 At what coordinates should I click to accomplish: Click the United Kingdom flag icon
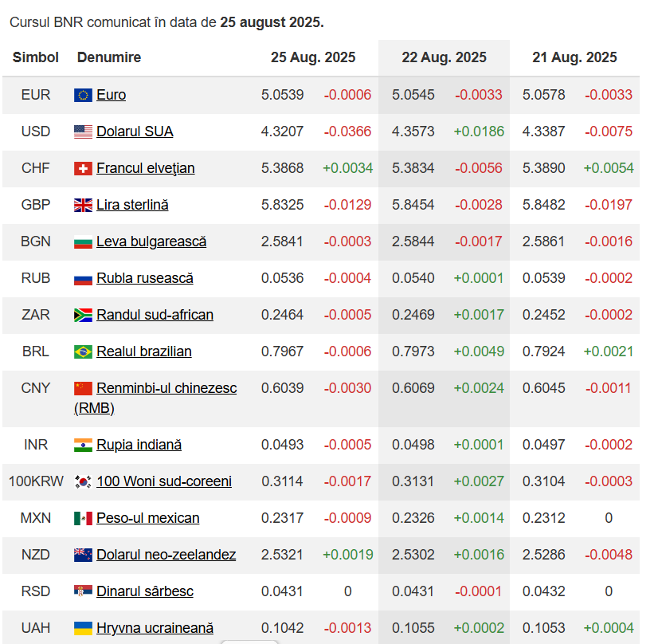pyautogui.click(x=83, y=206)
